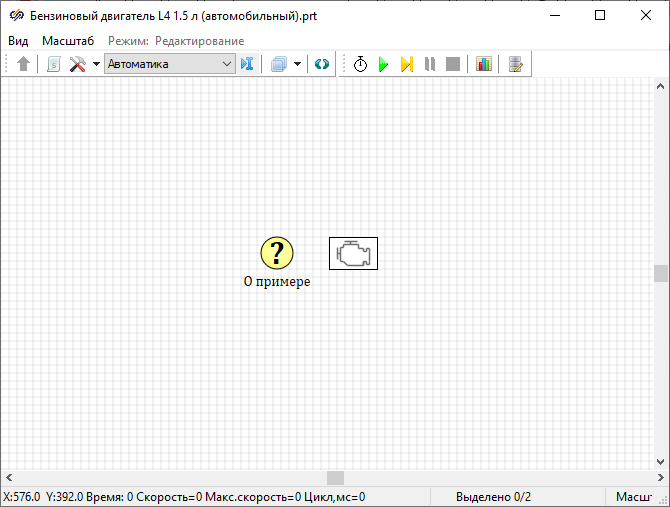670x507 pixels.
Task: Expand the arrow next to stacked windows icon
Action: [x=297, y=64]
